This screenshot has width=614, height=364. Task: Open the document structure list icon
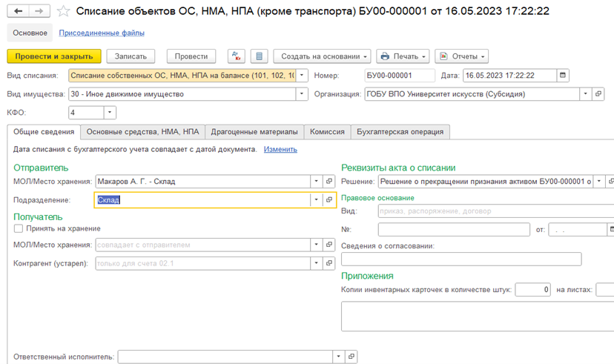coord(260,56)
